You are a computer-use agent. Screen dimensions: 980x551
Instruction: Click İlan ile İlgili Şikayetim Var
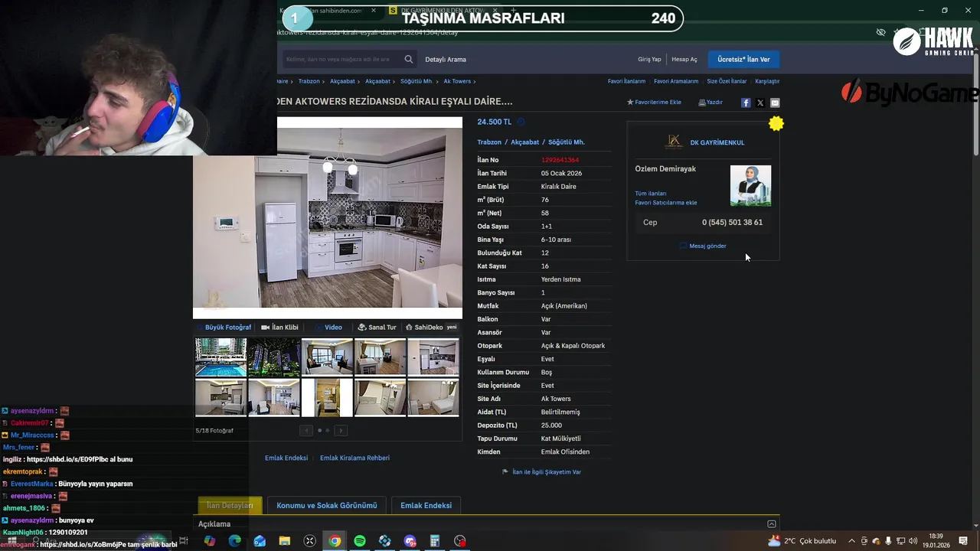pos(541,472)
